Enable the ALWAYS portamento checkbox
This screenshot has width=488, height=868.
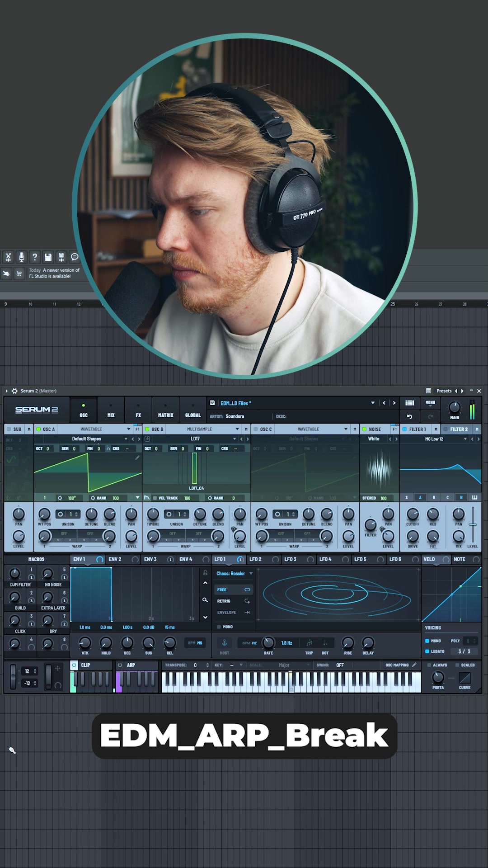pyautogui.click(x=429, y=665)
